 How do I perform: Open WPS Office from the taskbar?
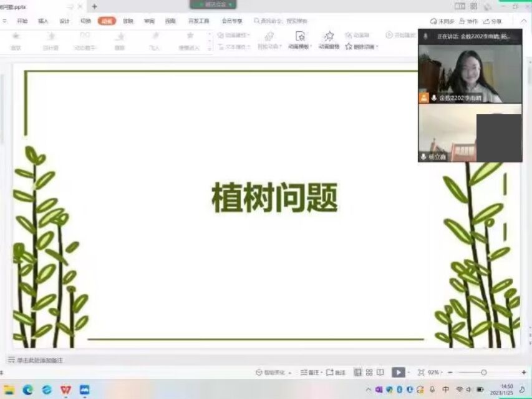point(65,390)
